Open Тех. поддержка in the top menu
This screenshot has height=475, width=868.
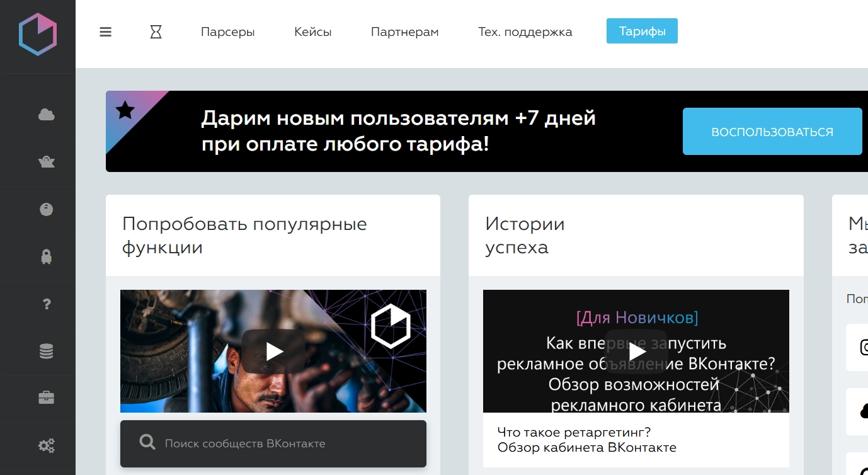[x=525, y=32]
